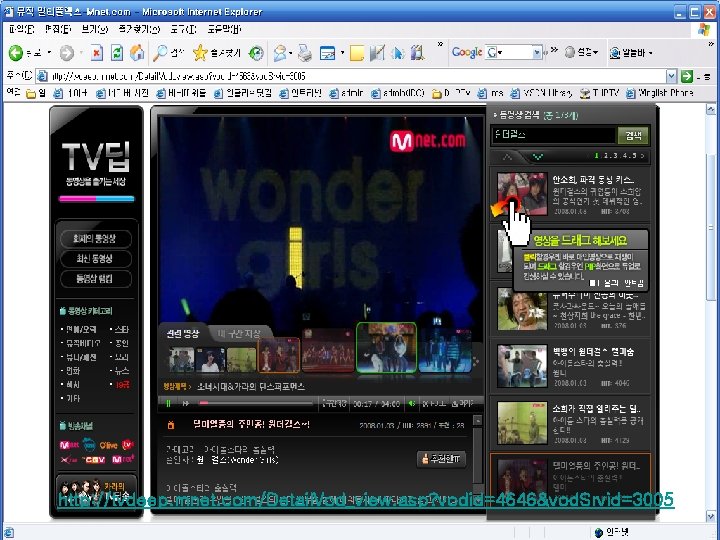Click the Mail envelope toolbar icon
Screen dimensions: 720x540
[279, 53]
